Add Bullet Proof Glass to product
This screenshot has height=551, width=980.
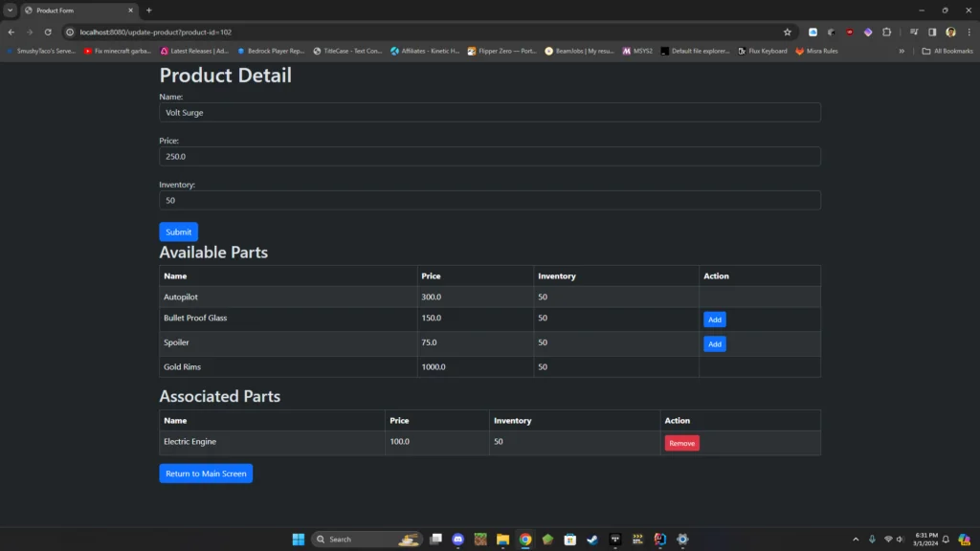714,320
